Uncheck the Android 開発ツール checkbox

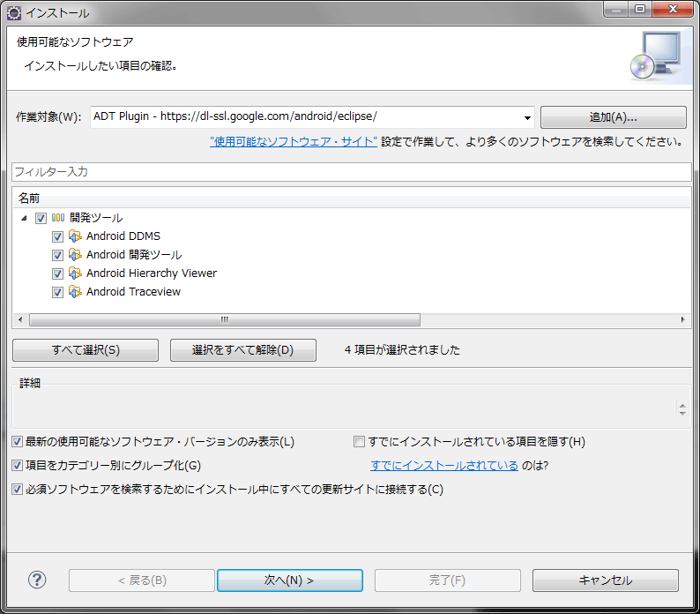[57, 255]
